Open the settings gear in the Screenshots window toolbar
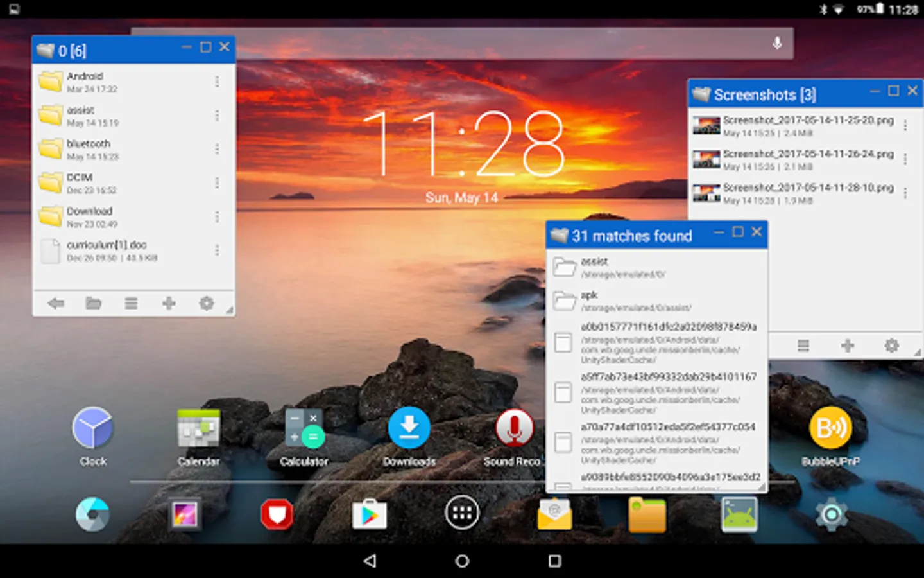Screen dimensions: 924x578 (892, 346)
